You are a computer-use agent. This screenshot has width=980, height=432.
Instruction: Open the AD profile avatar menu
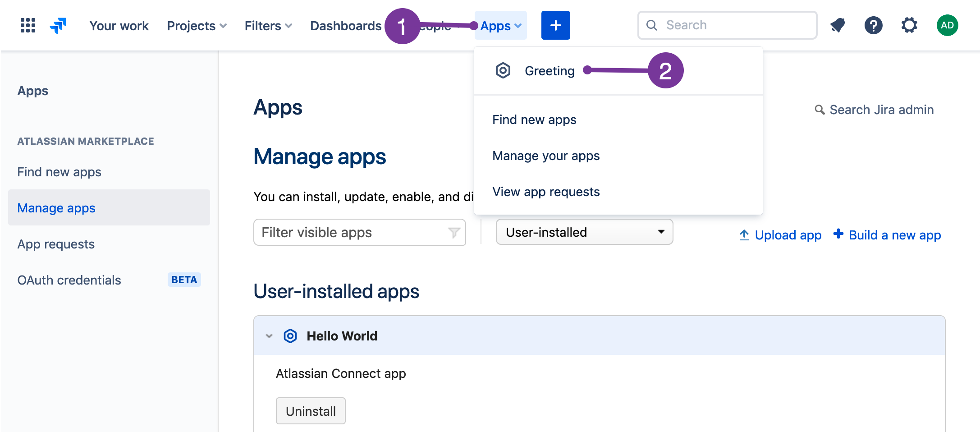[947, 25]
